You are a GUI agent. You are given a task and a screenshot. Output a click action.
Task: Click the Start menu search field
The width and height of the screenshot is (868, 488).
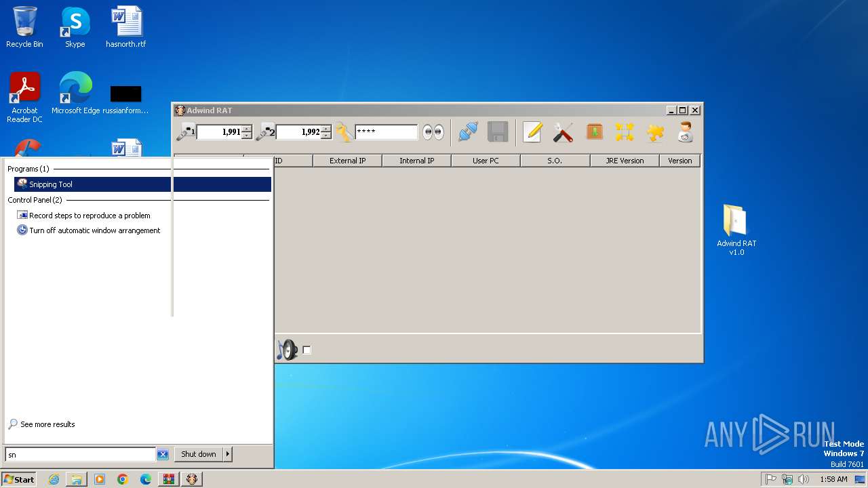point(80,454)
